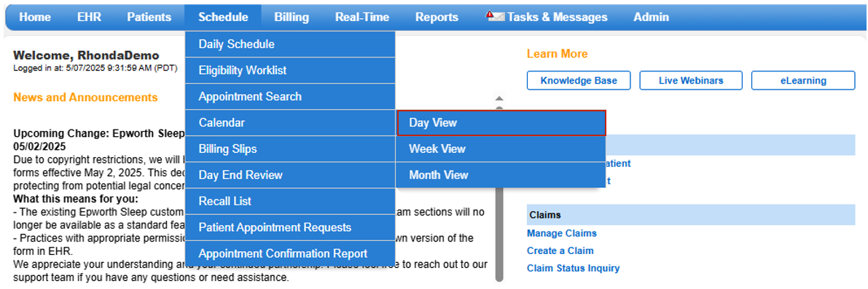Open the Home menu item
The image size is (868, 289).
point(35,17)
